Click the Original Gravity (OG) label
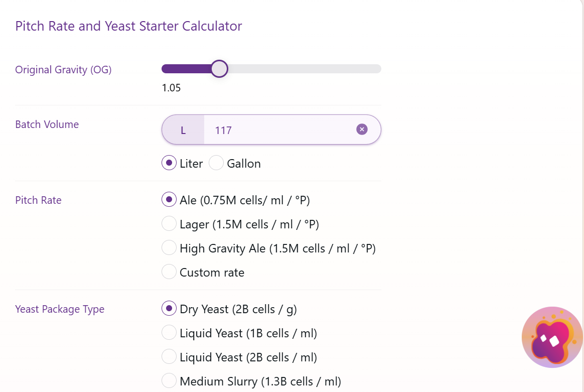584x392 pixels. [63, 70]
